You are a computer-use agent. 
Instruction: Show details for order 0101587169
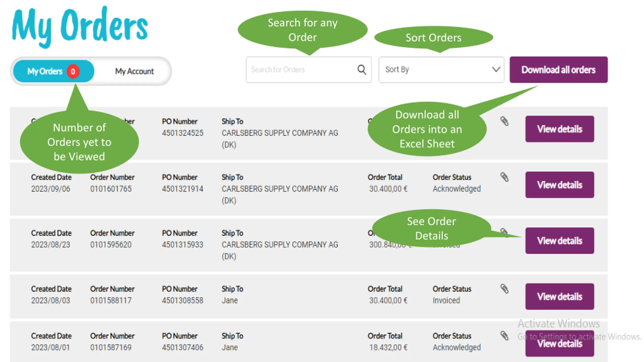(x=559, y=343)
